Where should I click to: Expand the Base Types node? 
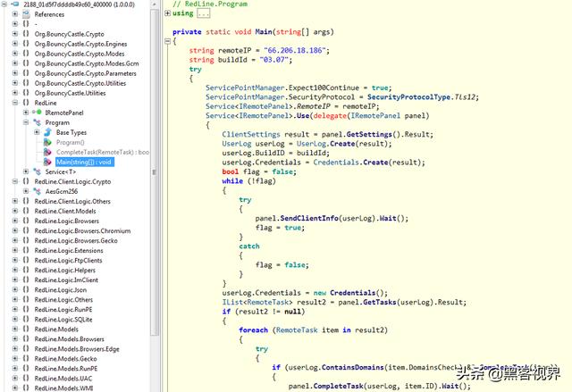click(36, 132)
